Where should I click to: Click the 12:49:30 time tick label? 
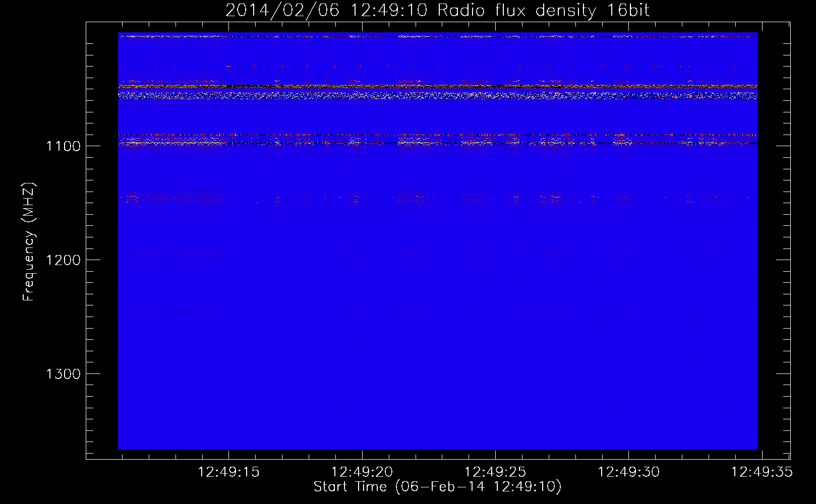tap(628, 472)
